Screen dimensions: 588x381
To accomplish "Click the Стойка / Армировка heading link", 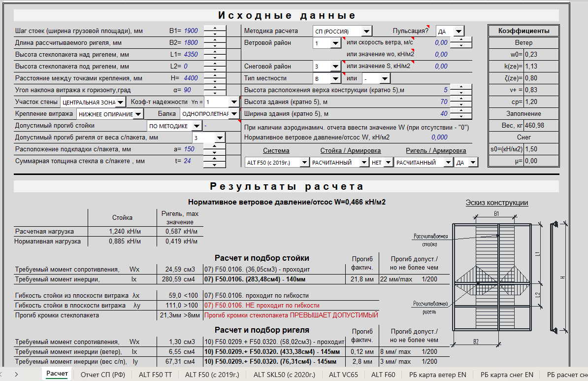I will tap(350, 150).
